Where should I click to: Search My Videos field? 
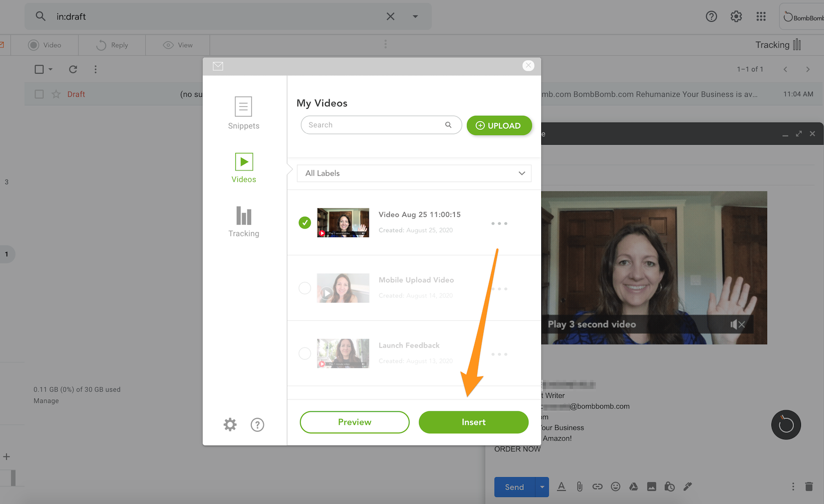(x=381, y=125)
